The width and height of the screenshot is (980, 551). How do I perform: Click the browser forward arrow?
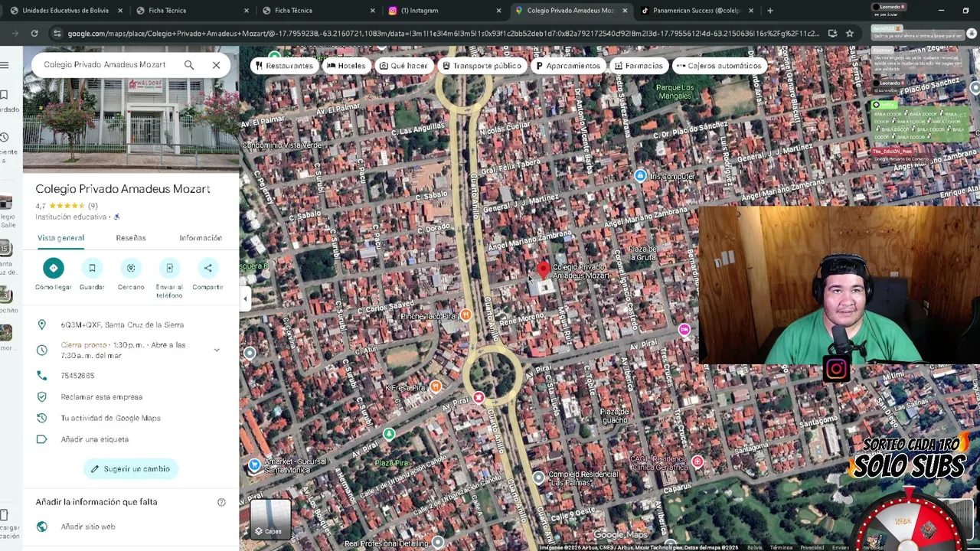(x=15, y=34)
